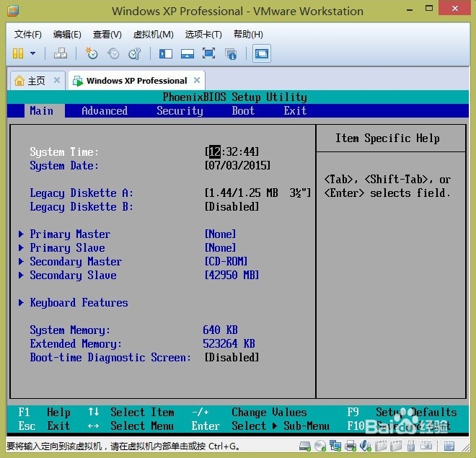
Task: Click the sound card status icon
Action: [365, 446]
